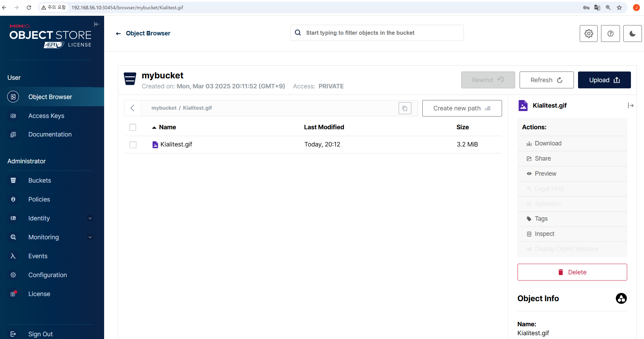The height and width of the screenshot is (339, 644).
Task: Click the Refresh button
Action: pos(546,80)
